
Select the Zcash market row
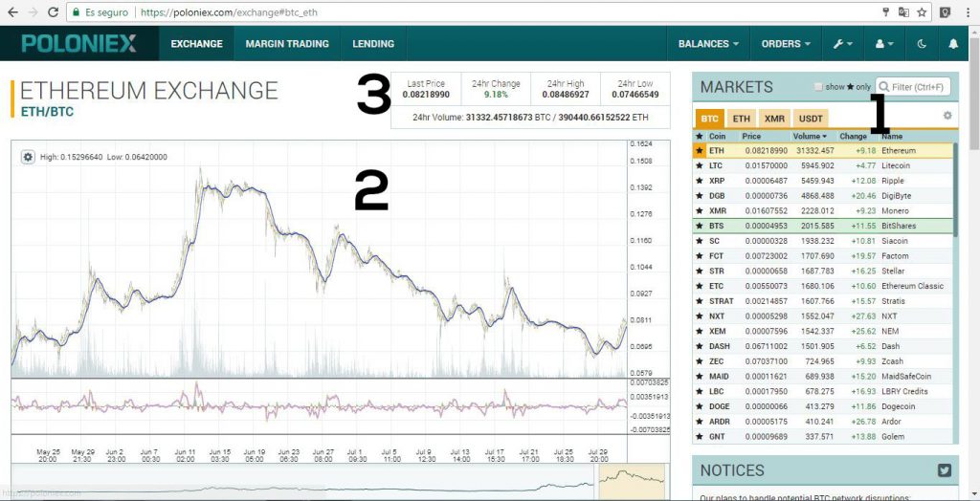coord(824,361)
